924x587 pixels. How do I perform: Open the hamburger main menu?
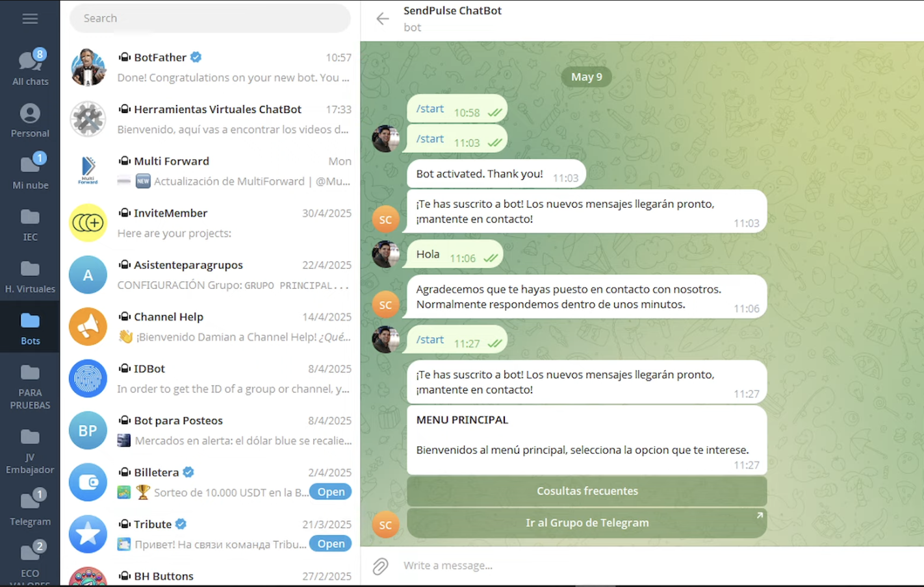click(x=30, y=18)
